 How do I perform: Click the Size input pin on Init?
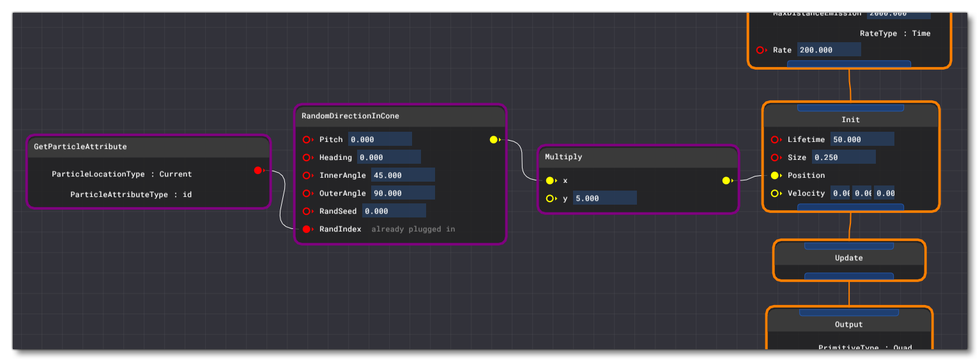coord(775,157)
